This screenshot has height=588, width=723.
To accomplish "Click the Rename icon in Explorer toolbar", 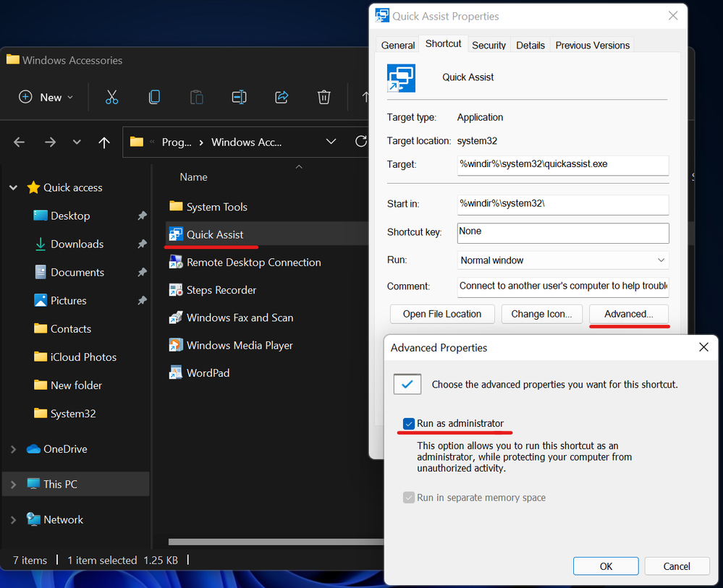I will click(x=239, y=97).
